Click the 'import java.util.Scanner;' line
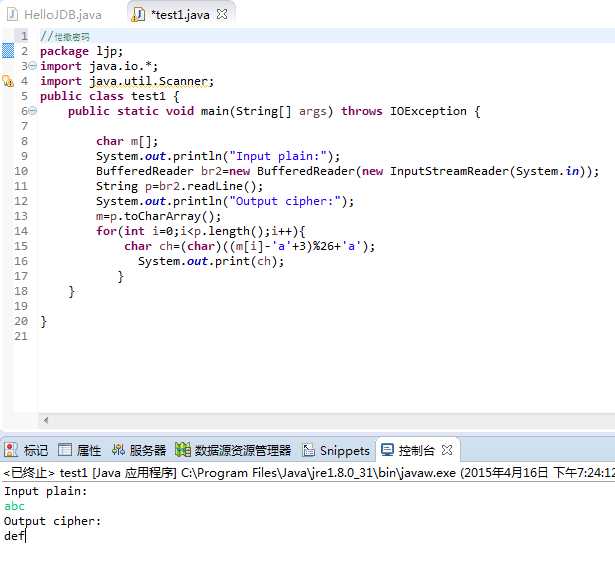615x570 pixels. (x=127, y=81)
